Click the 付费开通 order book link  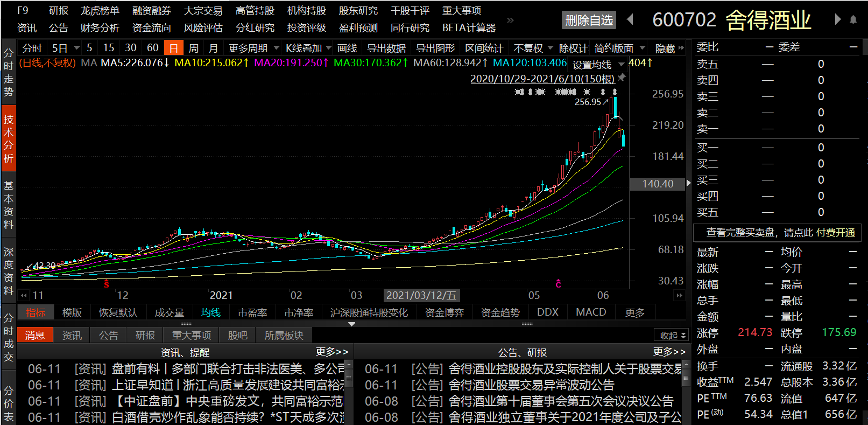[x=835, y=232]
